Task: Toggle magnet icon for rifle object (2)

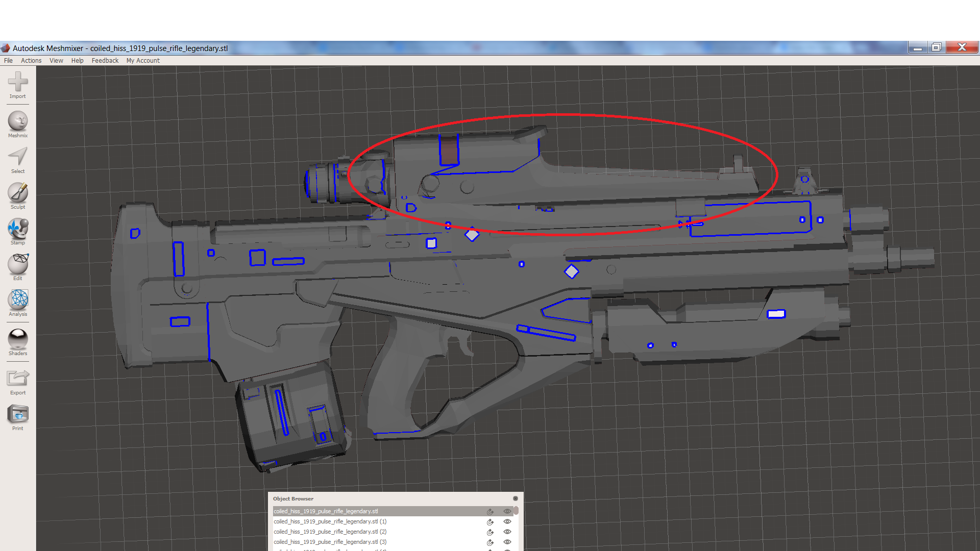Action: [x=490, y=532]
